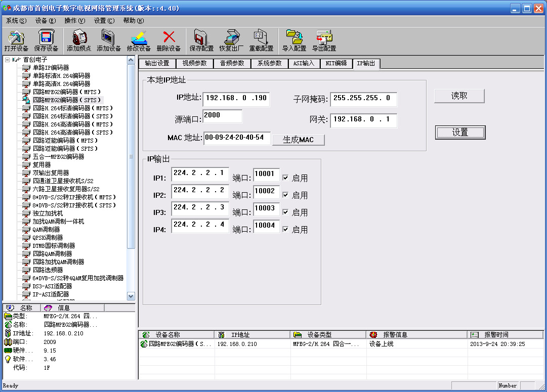This screenshot has height=392, width=547.
Task: Select the IP-ASI适配器 device icon
Action: click(26, 294)
